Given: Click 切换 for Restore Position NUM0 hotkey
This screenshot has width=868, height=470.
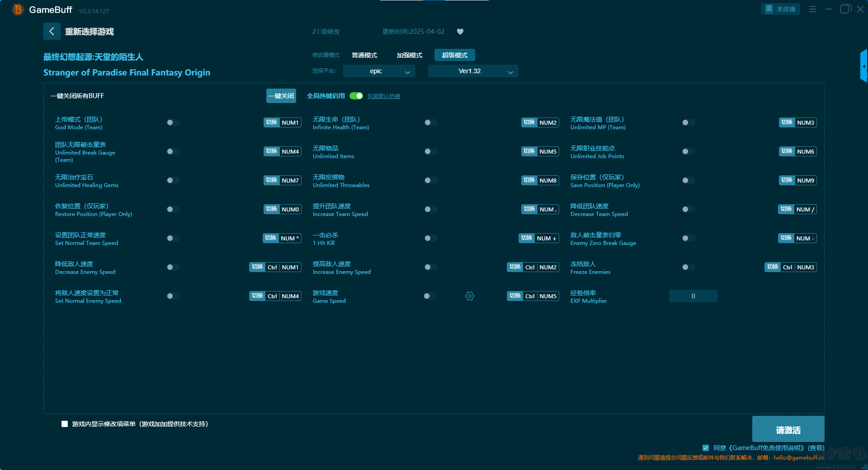Looking at the screenshot, I should coord(271,209).
